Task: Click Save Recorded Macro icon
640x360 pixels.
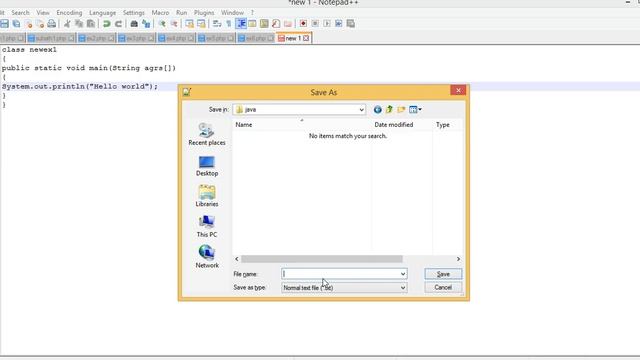Action: [351, 24]
